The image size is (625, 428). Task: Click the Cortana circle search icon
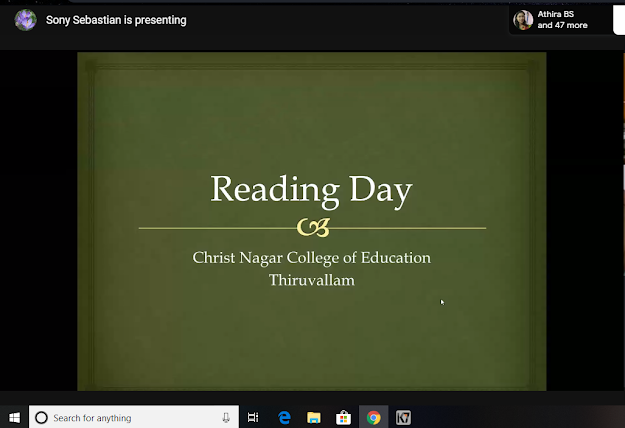coord(41,417)
